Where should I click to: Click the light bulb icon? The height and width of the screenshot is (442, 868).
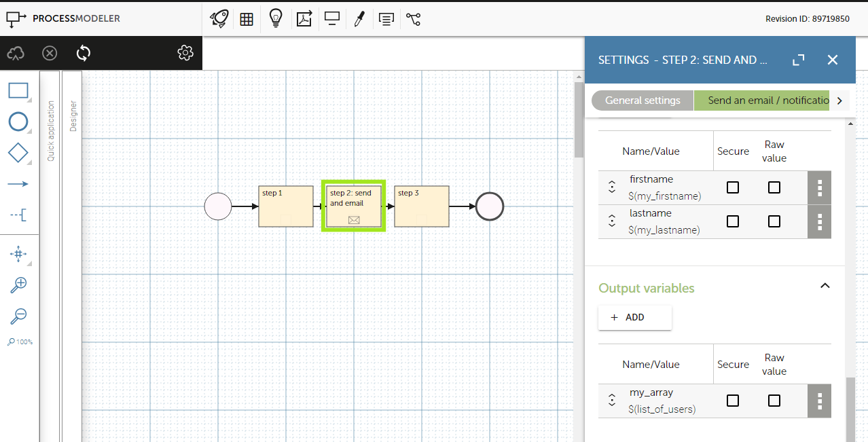[276, 18]
